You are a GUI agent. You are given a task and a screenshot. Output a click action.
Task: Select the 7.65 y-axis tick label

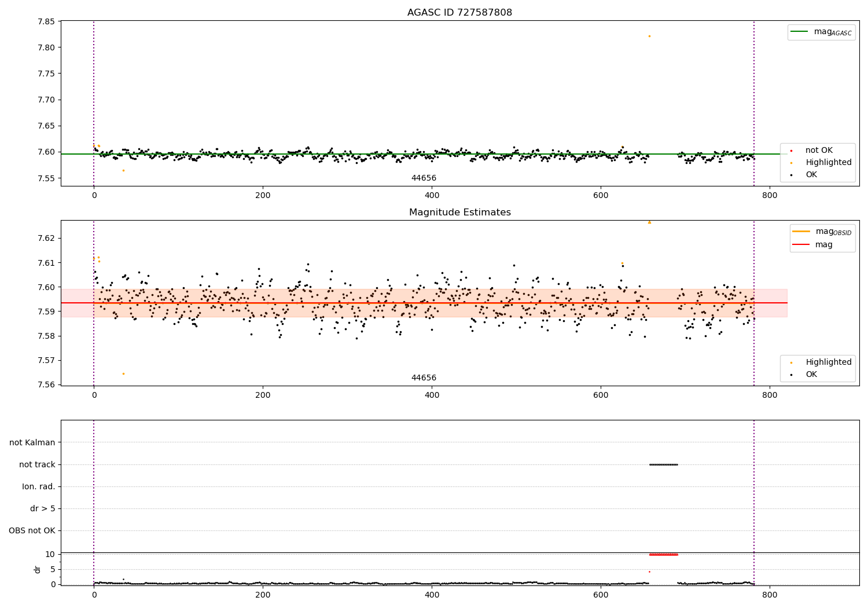click(x=46, y=126)
